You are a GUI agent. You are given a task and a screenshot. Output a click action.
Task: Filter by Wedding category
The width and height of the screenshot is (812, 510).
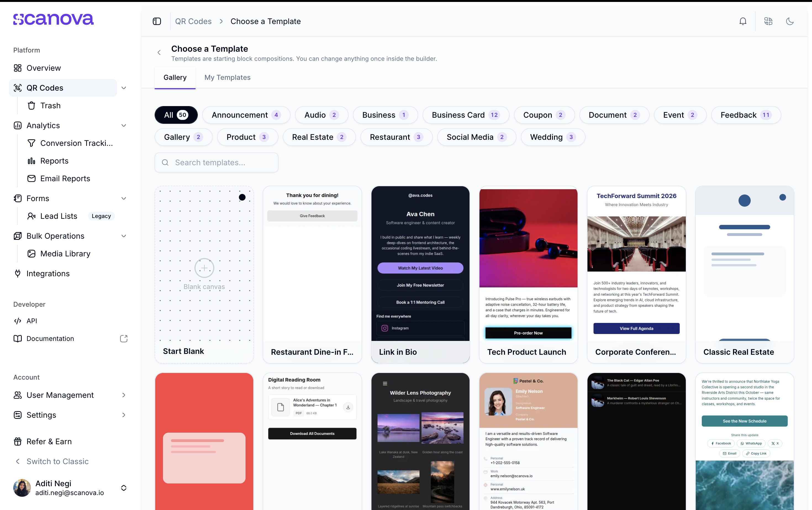553,137
